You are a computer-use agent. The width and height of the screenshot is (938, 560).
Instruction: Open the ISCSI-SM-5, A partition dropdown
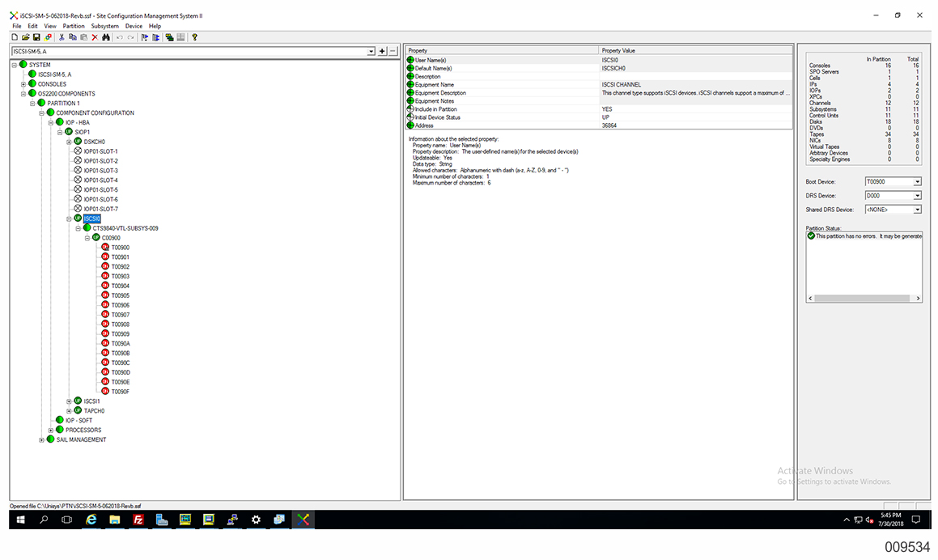coord(371,52)
